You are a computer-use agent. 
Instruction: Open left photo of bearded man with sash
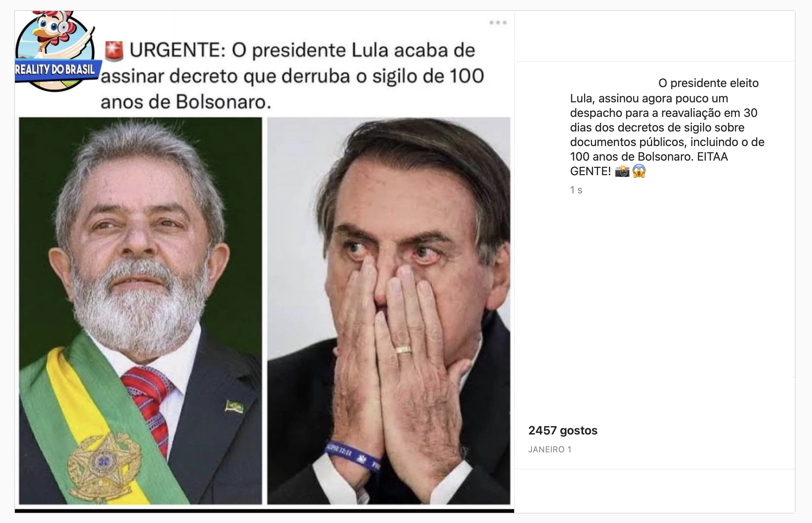140,311
